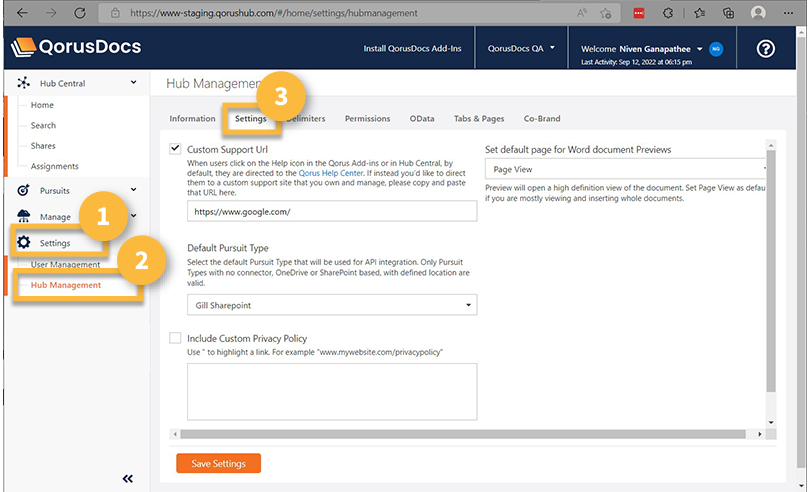This screenshot has width=810, height=492.
Task: Open the Default Pursuit Type dropdown
Action: point(332,305)
